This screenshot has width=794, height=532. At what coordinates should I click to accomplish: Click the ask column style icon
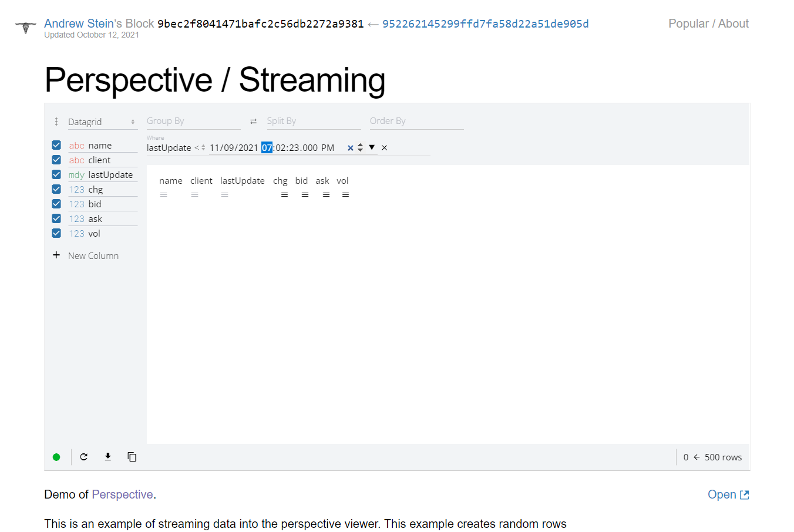[326, 195]
